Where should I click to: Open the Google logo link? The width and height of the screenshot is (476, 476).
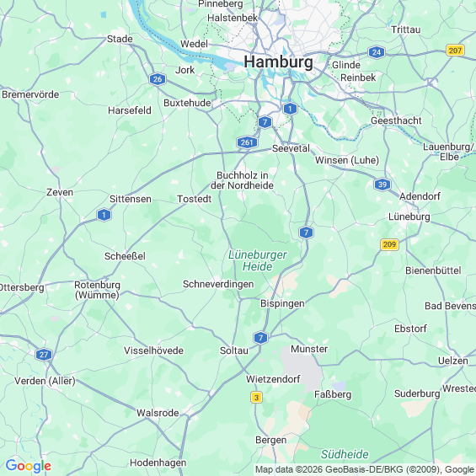click(29, 466)
